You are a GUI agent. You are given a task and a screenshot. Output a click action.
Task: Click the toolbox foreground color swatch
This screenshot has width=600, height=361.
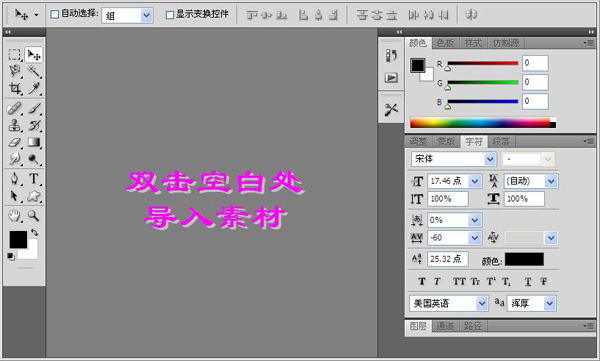pyautogui.click(x=18, y=239)
